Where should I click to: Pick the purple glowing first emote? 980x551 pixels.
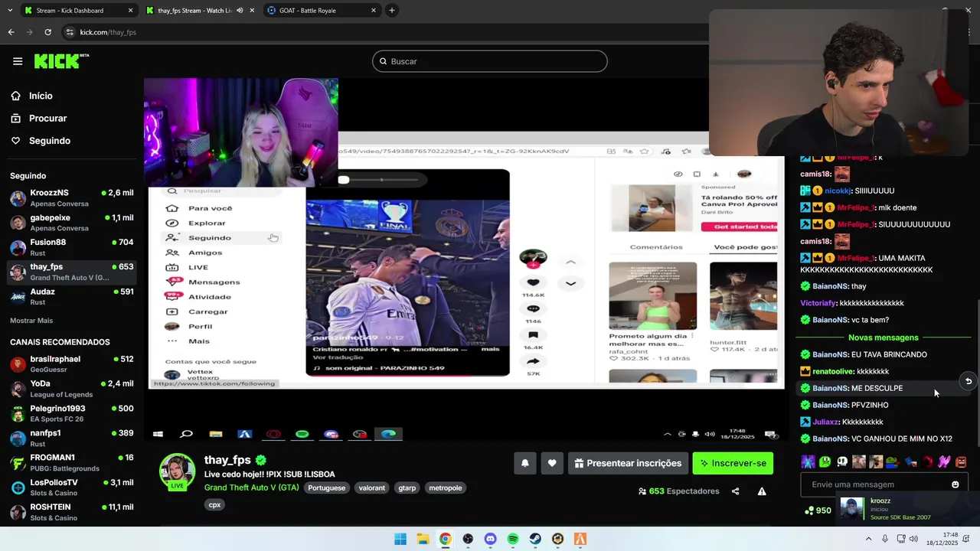(x=808, y=461)
